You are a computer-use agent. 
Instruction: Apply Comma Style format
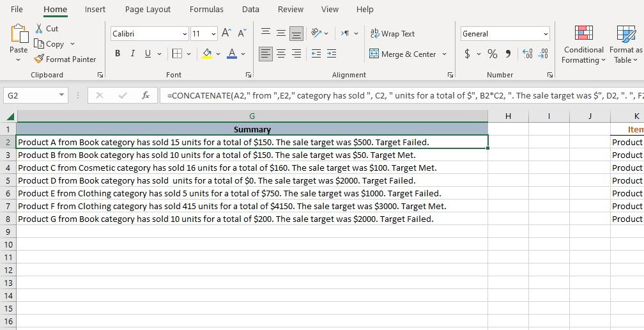508,54
